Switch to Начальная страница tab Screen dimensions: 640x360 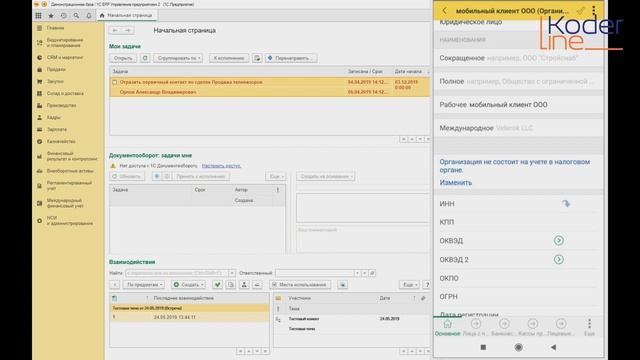126,16
